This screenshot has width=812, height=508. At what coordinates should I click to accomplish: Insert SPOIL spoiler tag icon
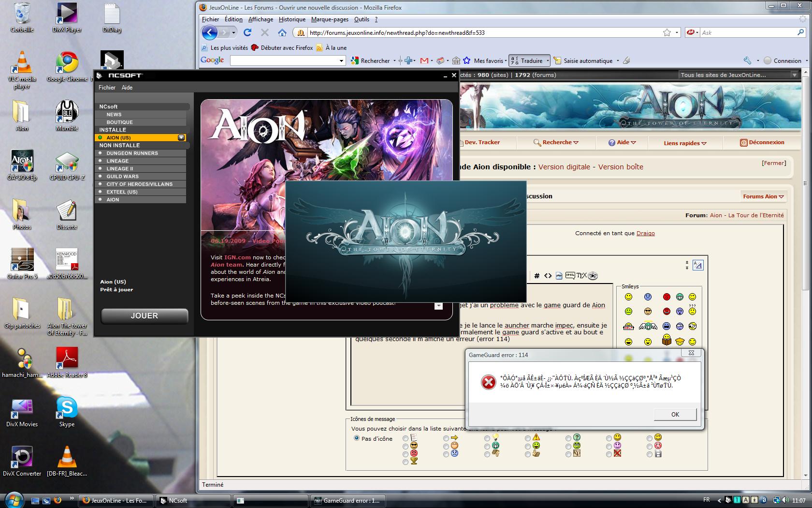pyautogui.click(x=570, y=276)
